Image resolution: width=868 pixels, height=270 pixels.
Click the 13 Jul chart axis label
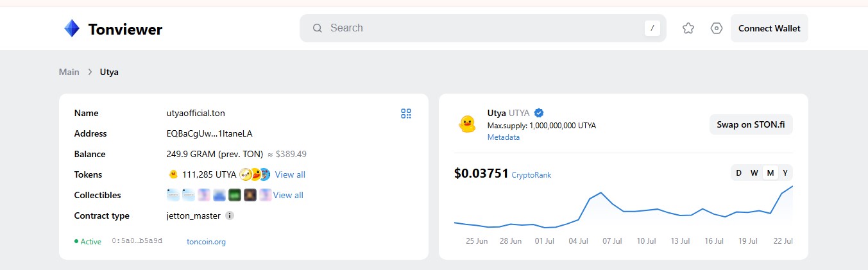coord(681,241)
